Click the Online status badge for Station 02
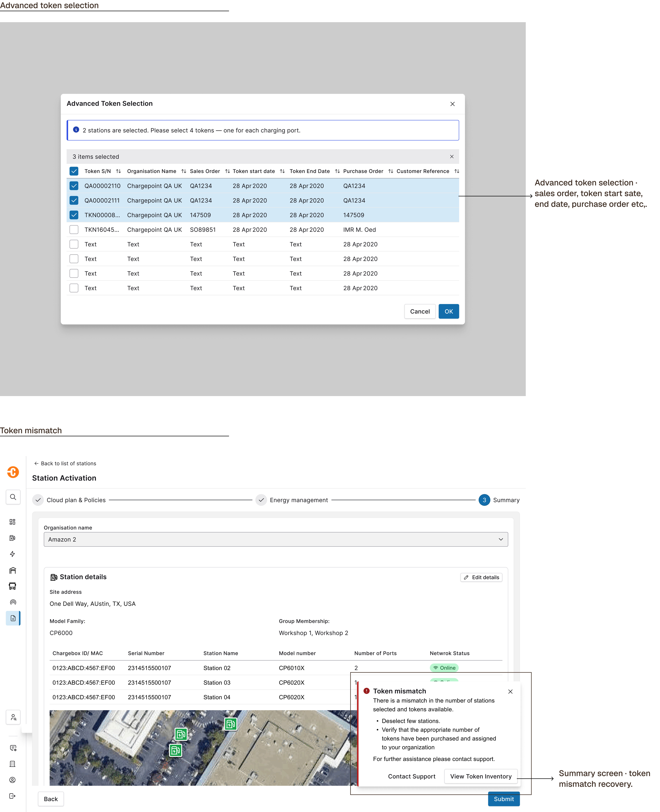This screenshot has height=812, width=660. tap(444, 668)
